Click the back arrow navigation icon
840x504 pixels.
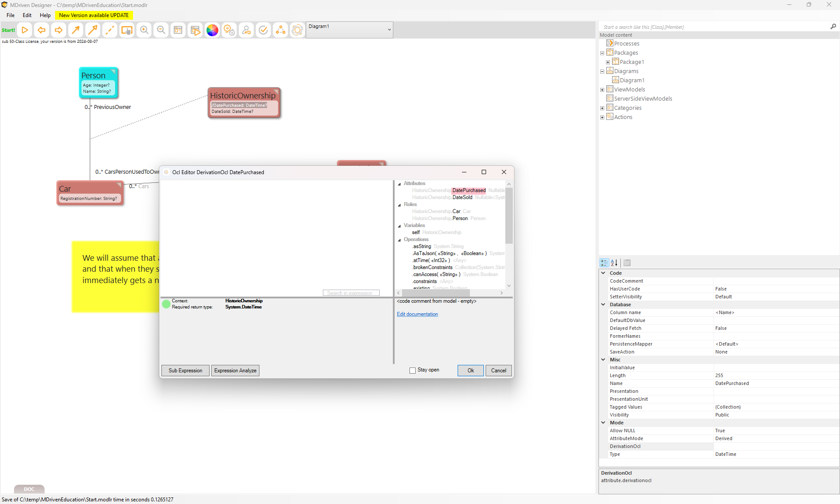click(x=42, y=30)
